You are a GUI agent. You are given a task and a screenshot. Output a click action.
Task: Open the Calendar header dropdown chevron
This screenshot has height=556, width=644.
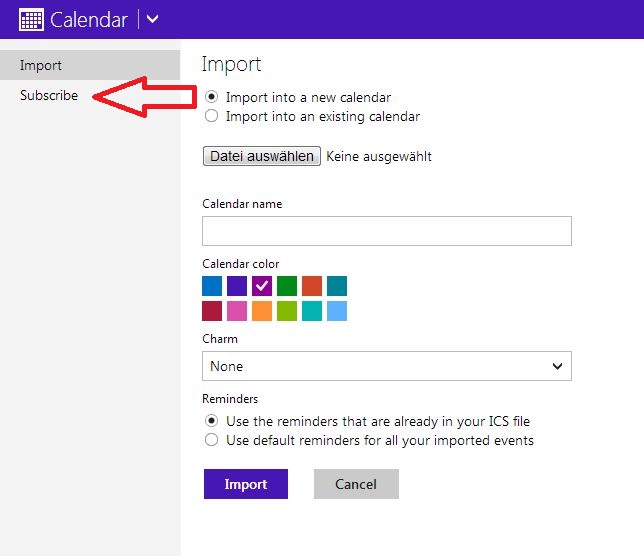(x=152, y=19)
